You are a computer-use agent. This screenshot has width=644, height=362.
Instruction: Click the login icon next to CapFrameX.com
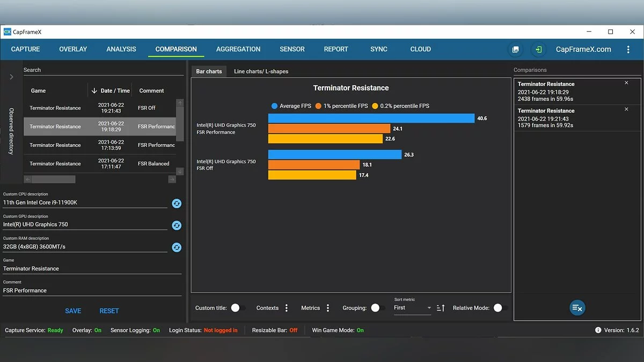538,49
